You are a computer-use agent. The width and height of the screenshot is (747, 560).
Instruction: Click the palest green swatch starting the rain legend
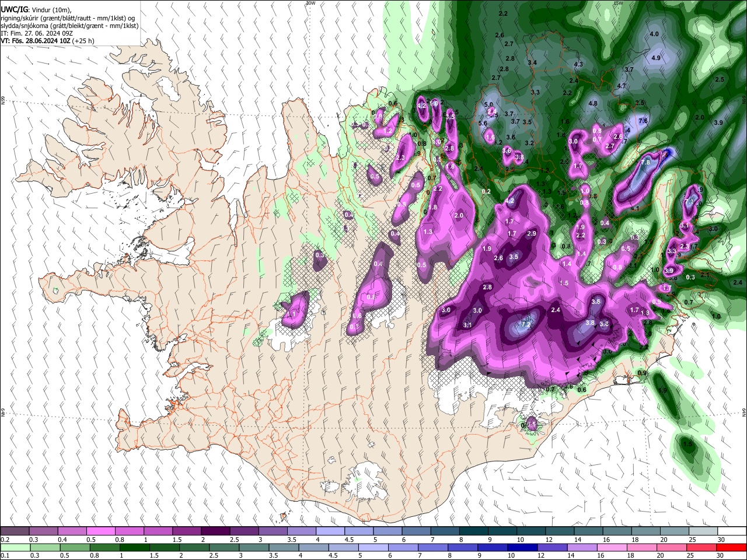point(15,547)
